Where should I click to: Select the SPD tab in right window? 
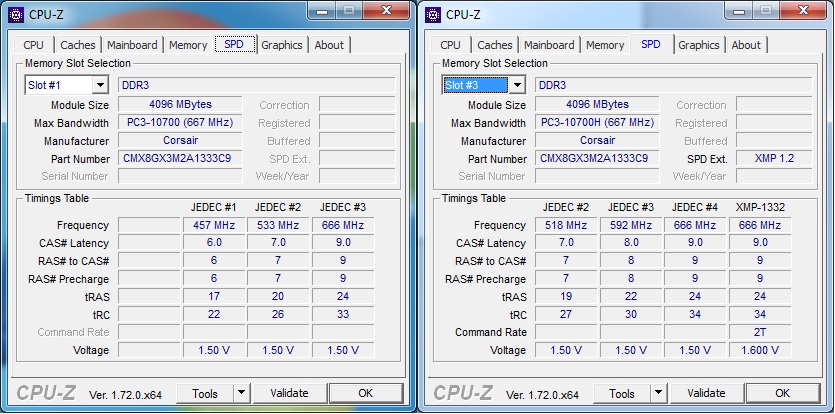[651, 44]
